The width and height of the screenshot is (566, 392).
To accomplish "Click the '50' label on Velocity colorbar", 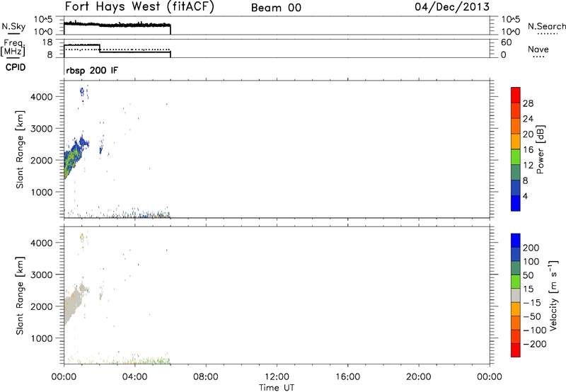I will pyautogui.click(x=528, y=275).
